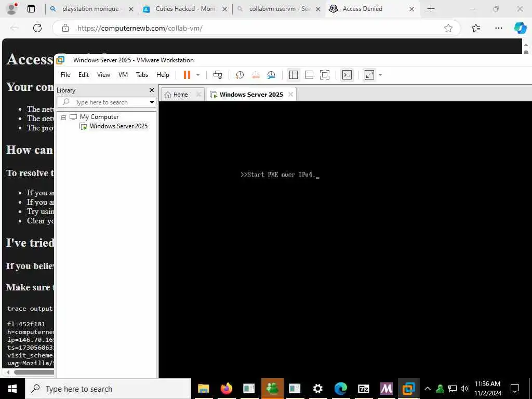Open the volume control in tray

465,389
